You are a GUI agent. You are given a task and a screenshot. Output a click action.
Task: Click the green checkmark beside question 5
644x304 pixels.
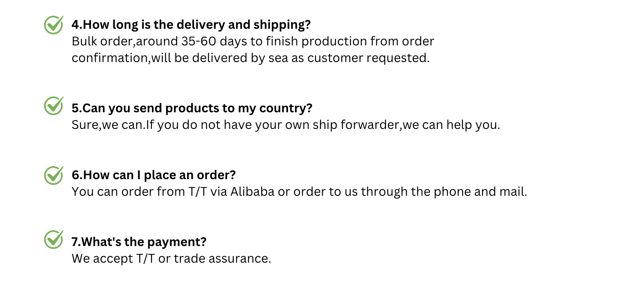[x=54, y=106]
